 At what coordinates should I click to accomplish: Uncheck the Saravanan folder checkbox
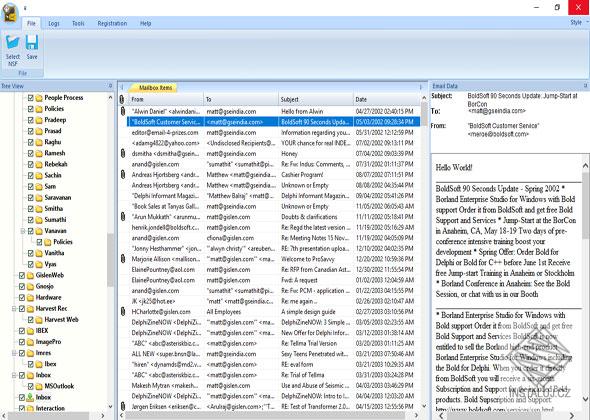[30, 198]
